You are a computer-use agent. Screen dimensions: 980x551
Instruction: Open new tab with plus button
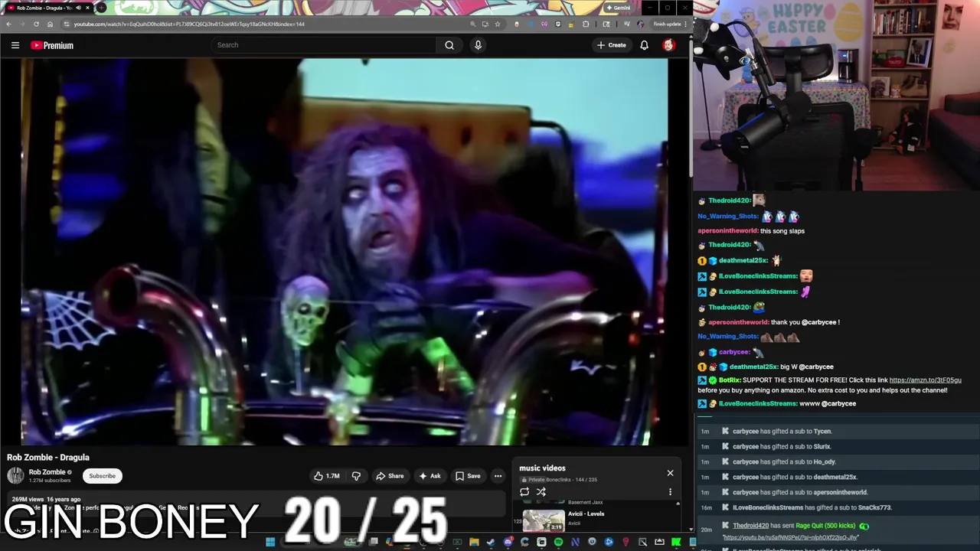pyautogui.click(x=101, y=8)
